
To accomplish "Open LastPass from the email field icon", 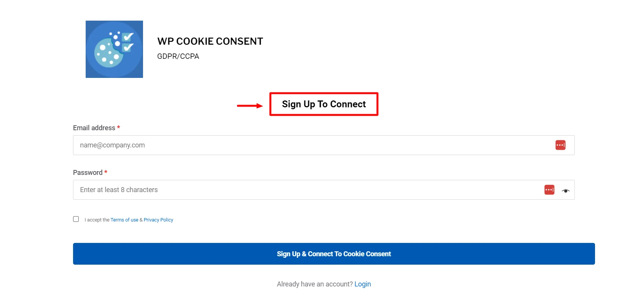I will [560, 145].
